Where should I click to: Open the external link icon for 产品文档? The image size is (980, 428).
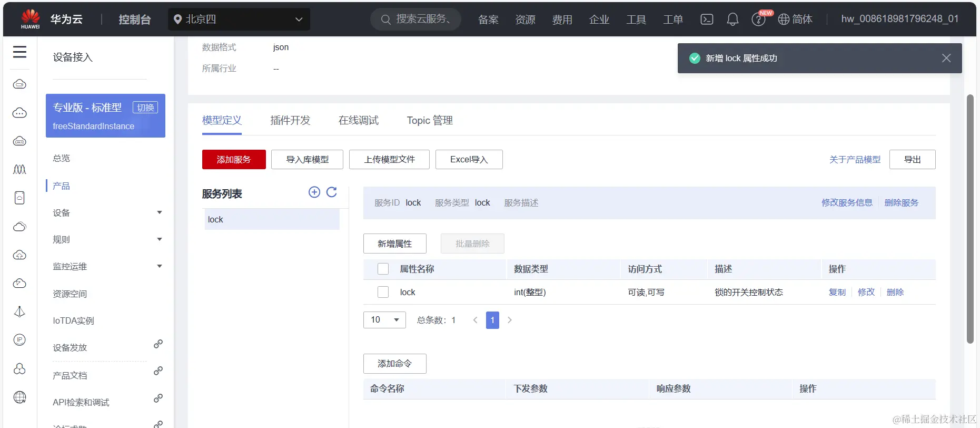(158, 371)
